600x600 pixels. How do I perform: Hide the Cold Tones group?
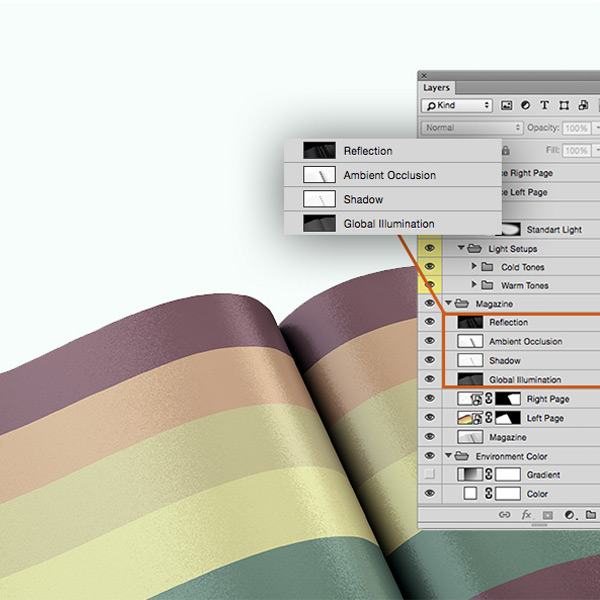coord(430,266)
